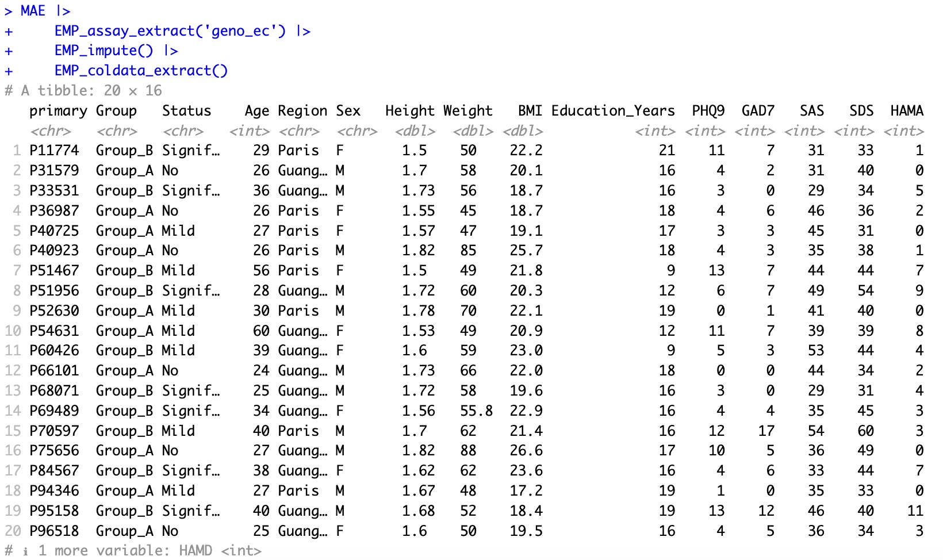Click the EMP_assay_extract('geno_ec') code line

[170, 31]
